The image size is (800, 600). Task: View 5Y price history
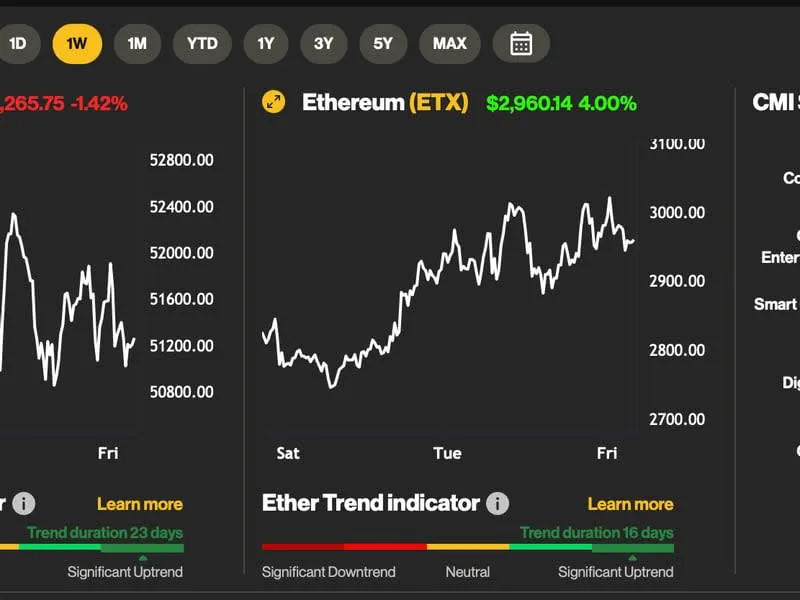383,43
